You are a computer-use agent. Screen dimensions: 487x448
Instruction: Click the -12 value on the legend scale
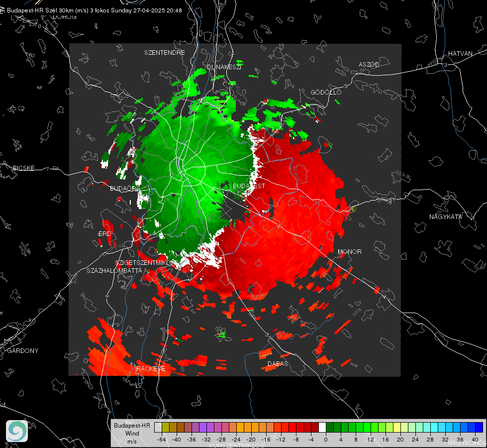point(281,440)
